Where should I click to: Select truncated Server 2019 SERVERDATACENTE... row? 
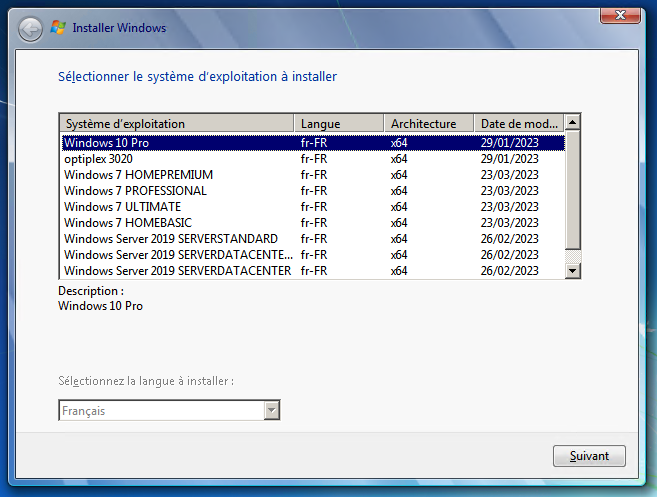pos(178,255)
